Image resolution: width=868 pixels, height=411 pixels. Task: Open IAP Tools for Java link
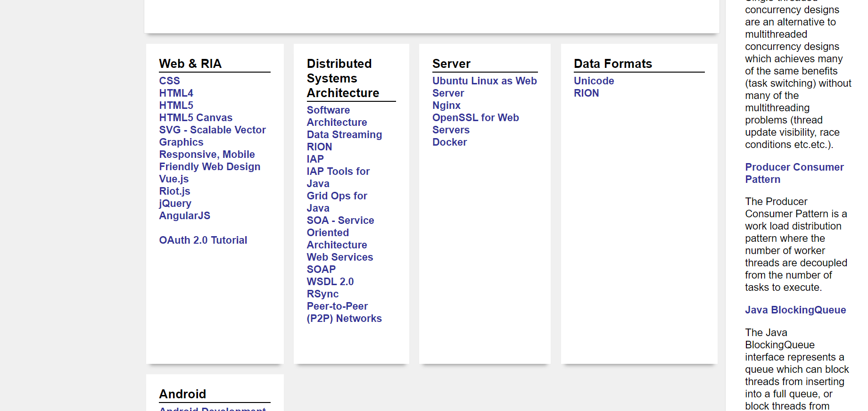pos(338,177)
